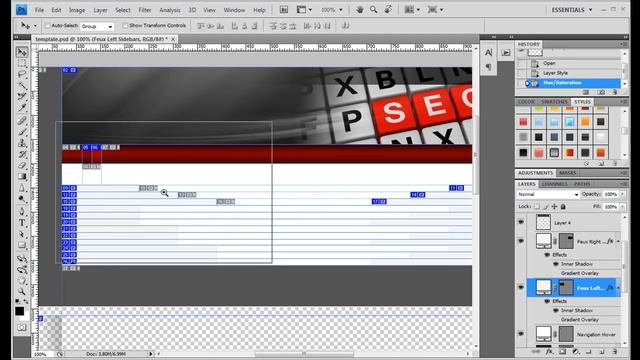Select the Magic Wand tool
This screenshot has height=360, width=640.
pyautogui.click(x=22, y=85)
